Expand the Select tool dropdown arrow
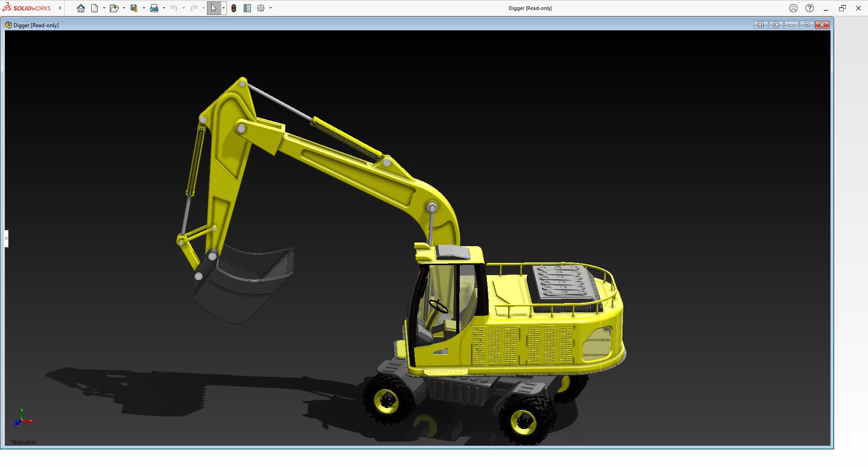 point(223,8)
